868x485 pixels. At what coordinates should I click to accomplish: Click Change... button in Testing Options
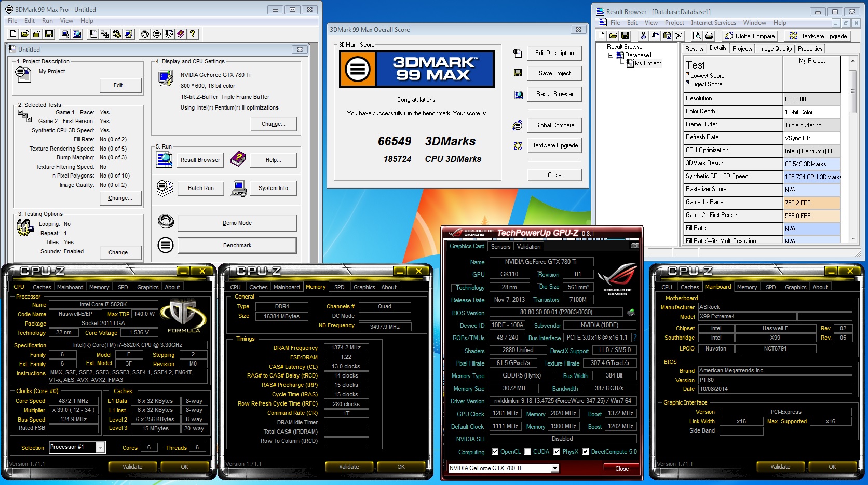(x=120, y=252)
